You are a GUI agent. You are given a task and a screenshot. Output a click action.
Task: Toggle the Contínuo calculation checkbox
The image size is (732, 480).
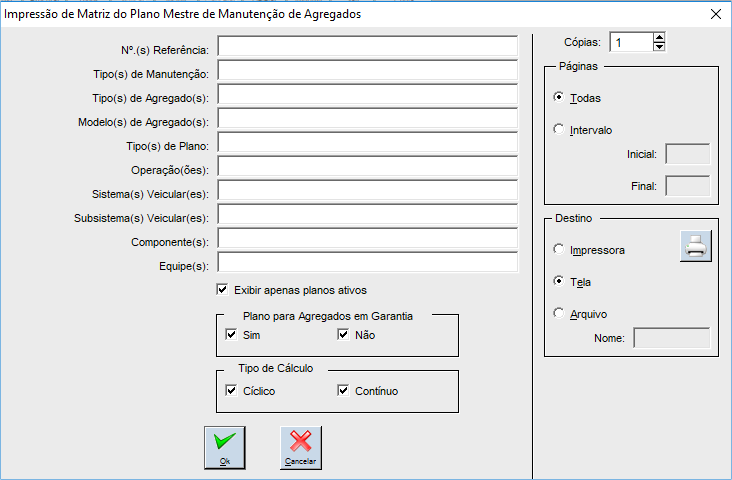click(344, 390)
